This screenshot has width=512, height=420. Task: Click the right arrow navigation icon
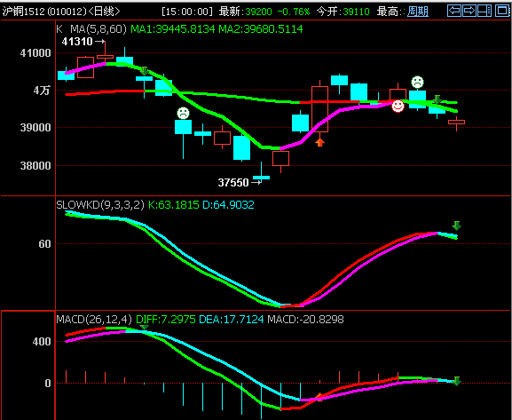pos(469,11)
